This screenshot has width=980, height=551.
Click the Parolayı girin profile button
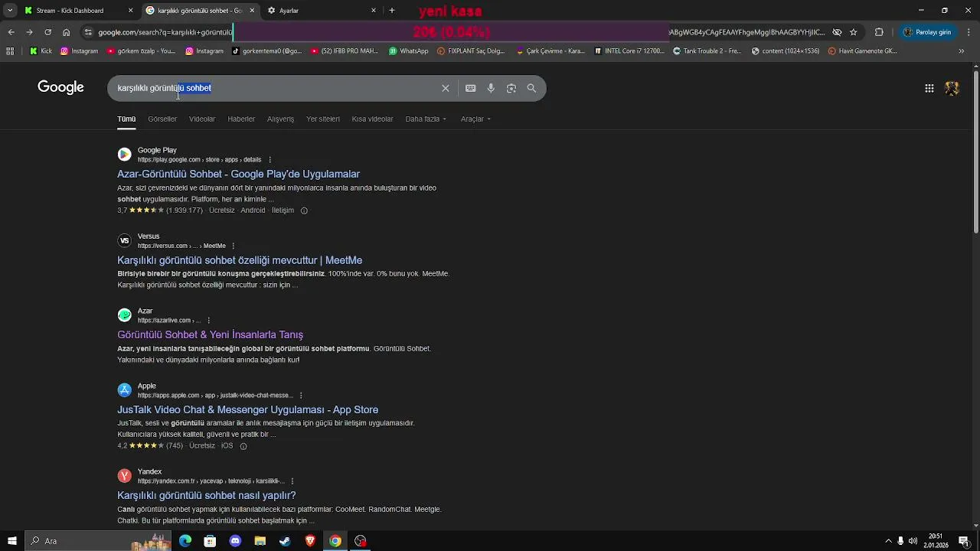click(x=927, y=32)
